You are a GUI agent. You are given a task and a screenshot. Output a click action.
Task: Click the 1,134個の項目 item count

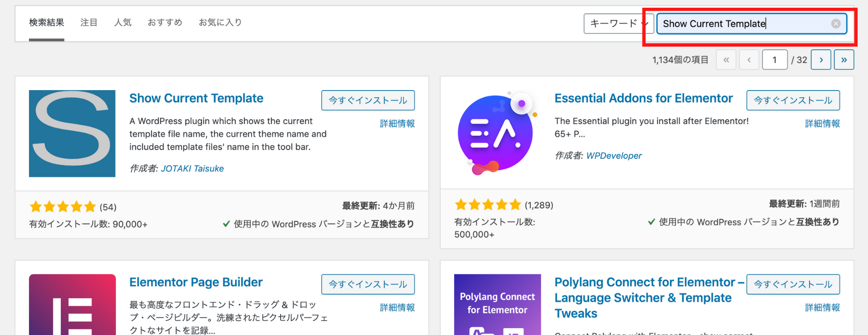680,60
